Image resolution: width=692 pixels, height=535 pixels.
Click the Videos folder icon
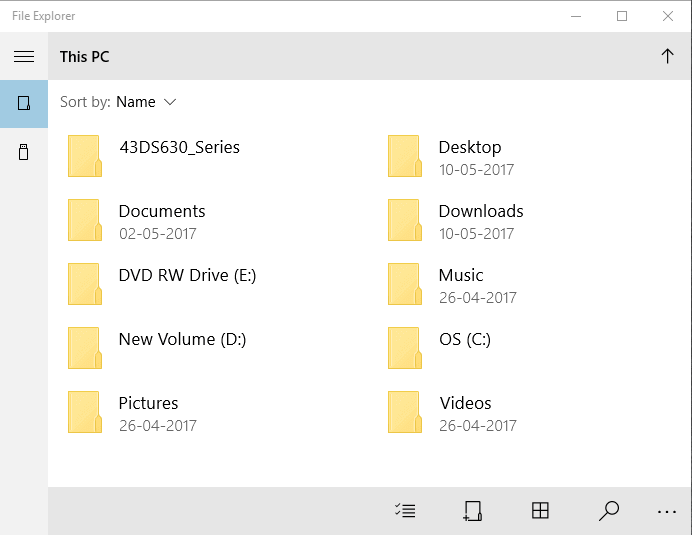click(405, 412)
